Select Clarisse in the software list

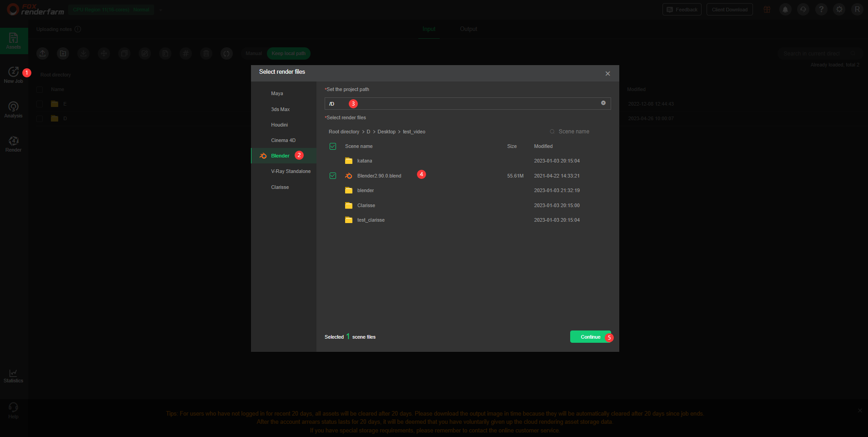point(284,187)
